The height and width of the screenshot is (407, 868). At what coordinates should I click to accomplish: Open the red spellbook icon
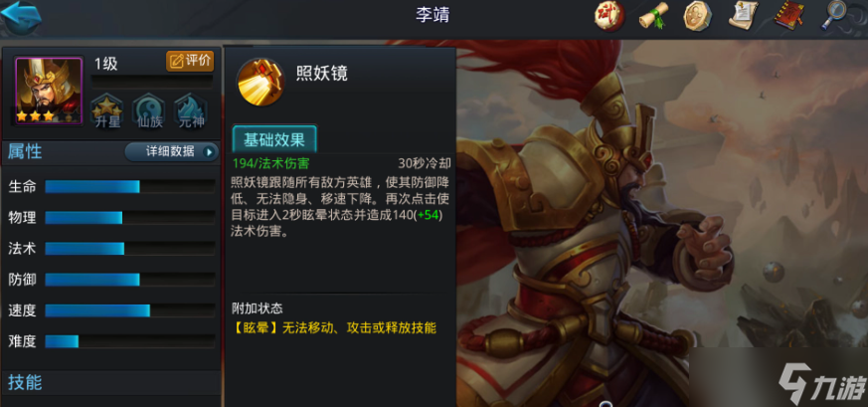(x=787, y=16)
